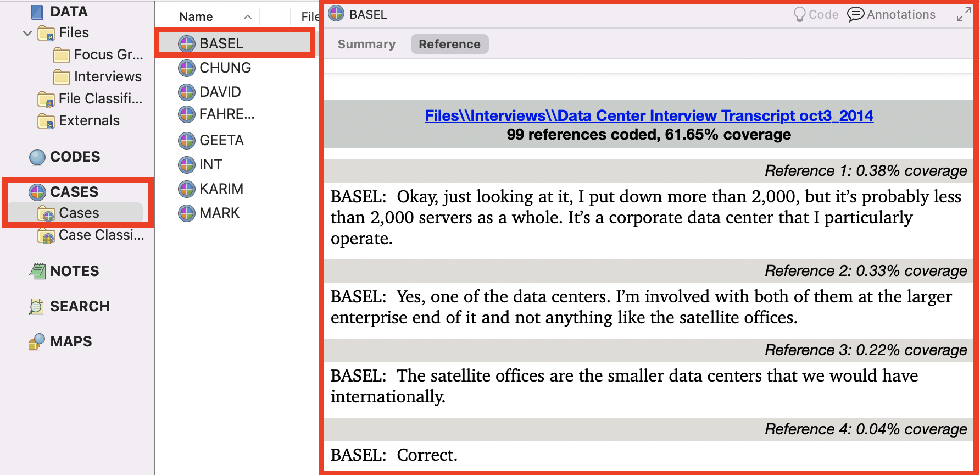Open the File Classifications folder icon
The width and height of the screenshot is (980, 475).
click(x=46, y=100)
